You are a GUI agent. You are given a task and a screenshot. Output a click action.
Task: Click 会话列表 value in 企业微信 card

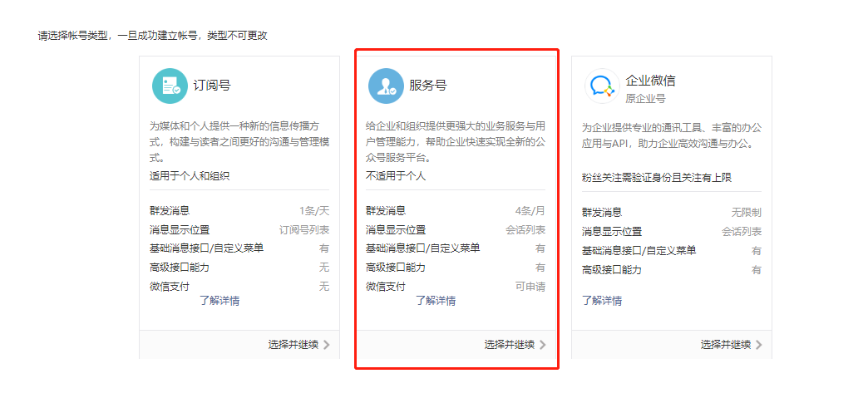coord(742,232)
